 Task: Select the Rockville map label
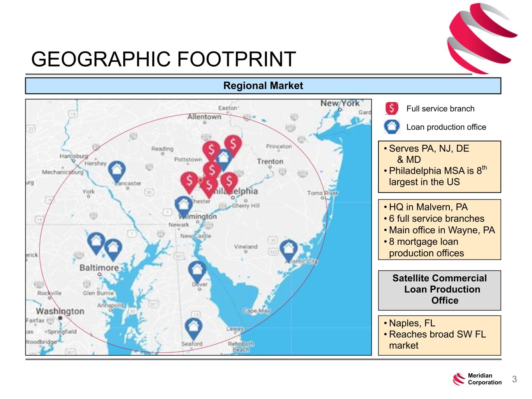(49, 293)
